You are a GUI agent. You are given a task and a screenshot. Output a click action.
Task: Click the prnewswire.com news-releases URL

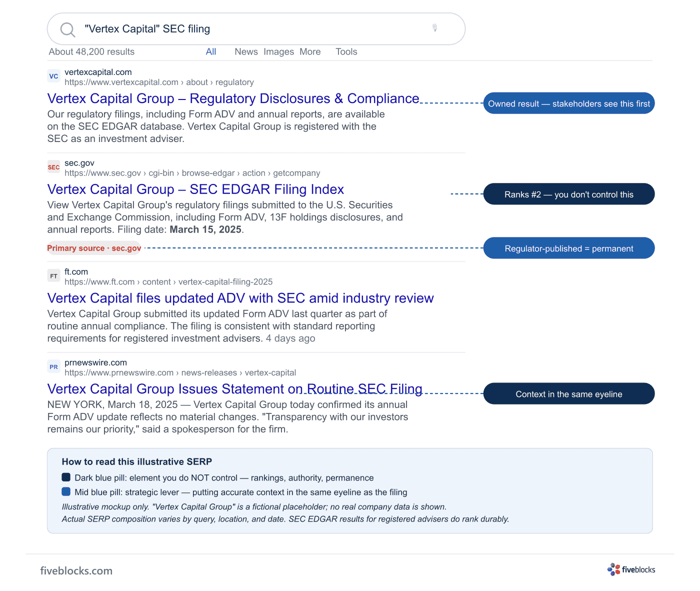(180, 373)
